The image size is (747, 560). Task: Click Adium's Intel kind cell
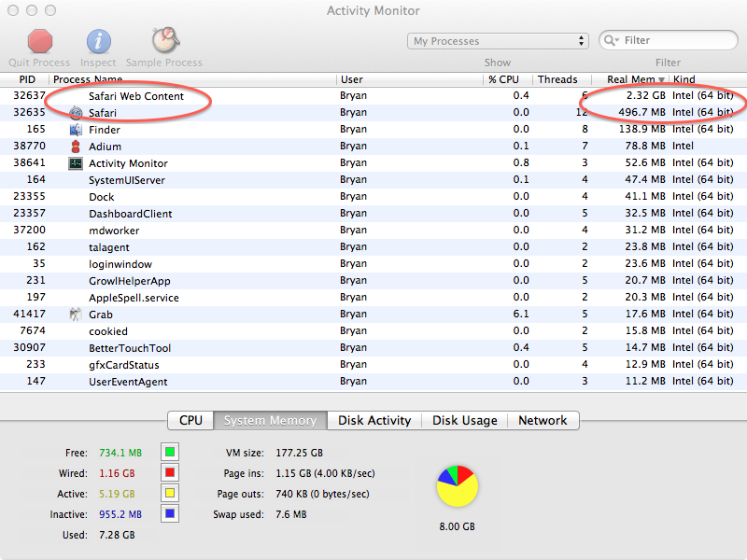[683, 147]
